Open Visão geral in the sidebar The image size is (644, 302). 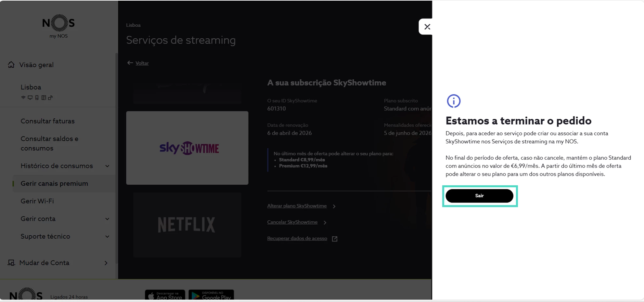tap(36, 65)
